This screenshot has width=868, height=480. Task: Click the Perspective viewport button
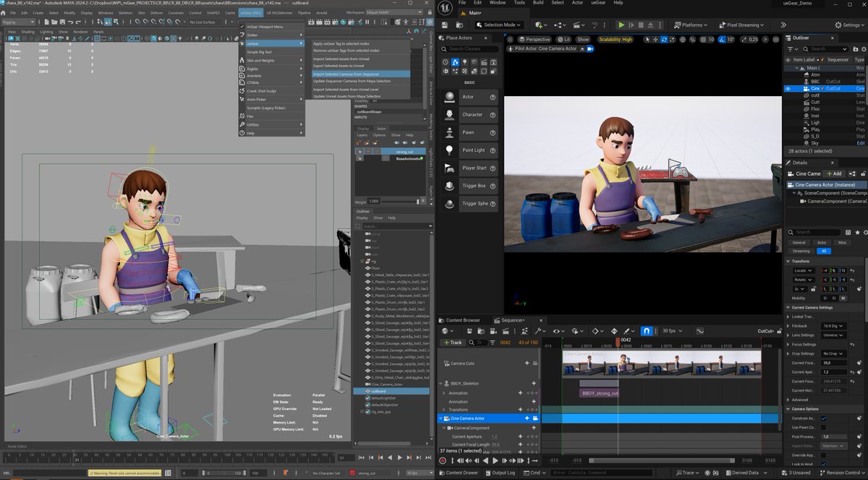tap(535, 39)
